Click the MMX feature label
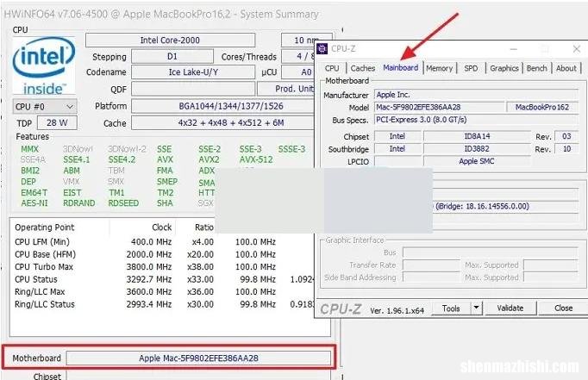This screenshot has height=380, width=588. pyautogui.click(x=29, y=149)
